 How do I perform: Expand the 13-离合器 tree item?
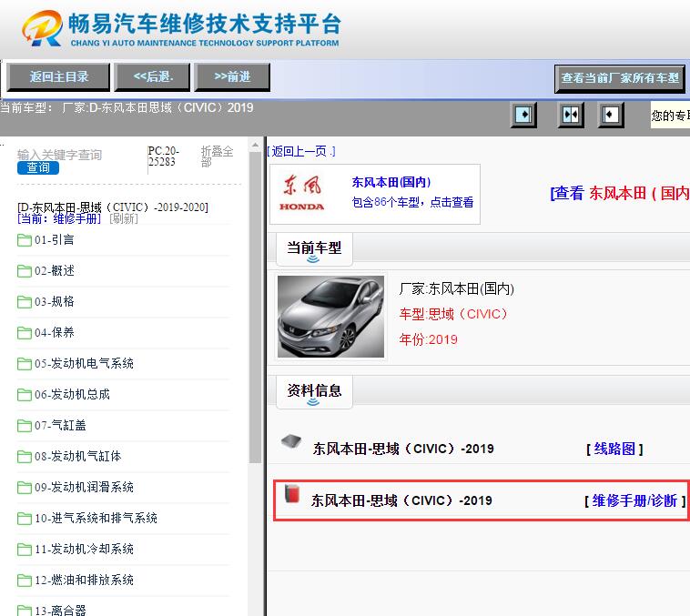(x=60, y=611)
